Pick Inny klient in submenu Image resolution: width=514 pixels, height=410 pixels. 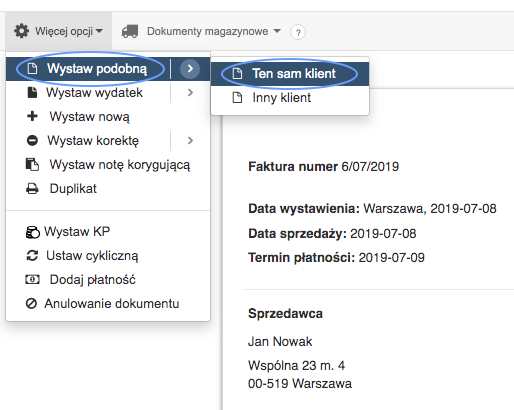coord(290,98)
